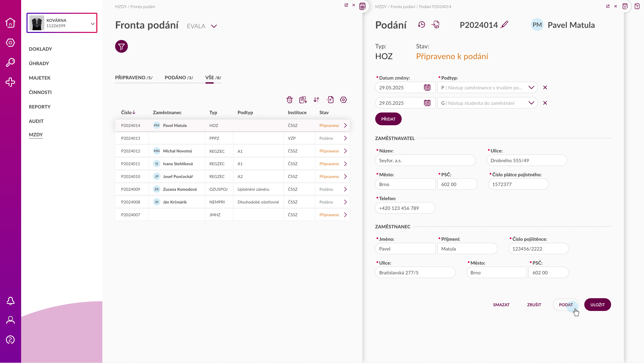
Task: Open the history clock icon beside Podání
Action: tap(422, 25)
